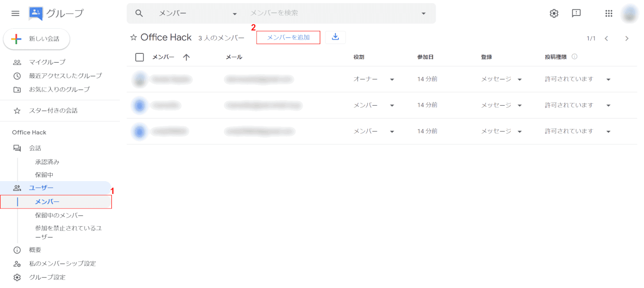This screenshot has width=644, height=288.
Task: Click the Office Hack sidebar label
Action: click(x=29, y=133)
